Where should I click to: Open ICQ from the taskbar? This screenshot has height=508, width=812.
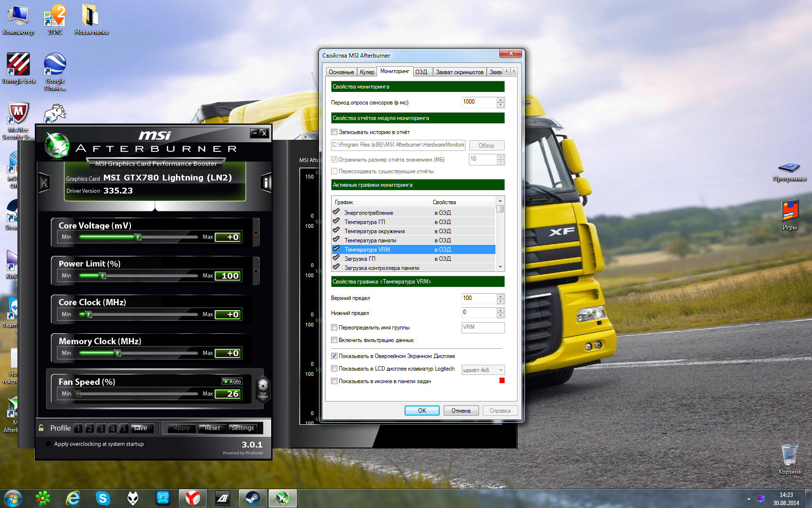43,498
